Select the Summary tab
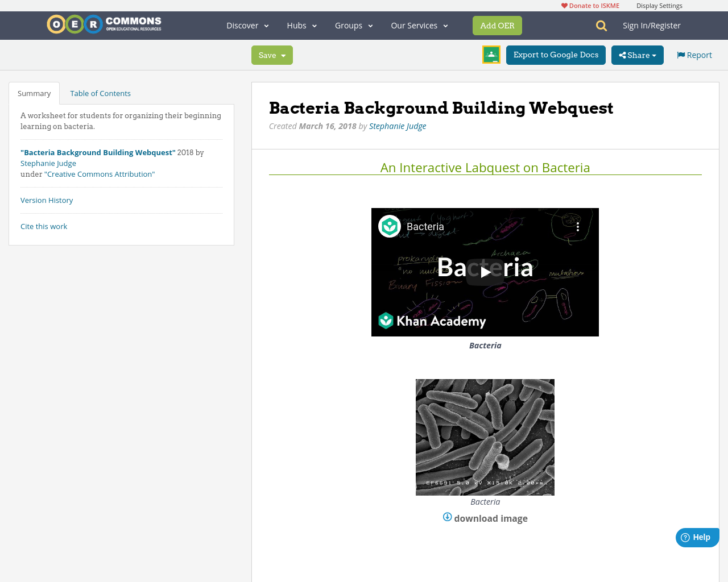The image size is (728, 582). click(x=34, y=92)
